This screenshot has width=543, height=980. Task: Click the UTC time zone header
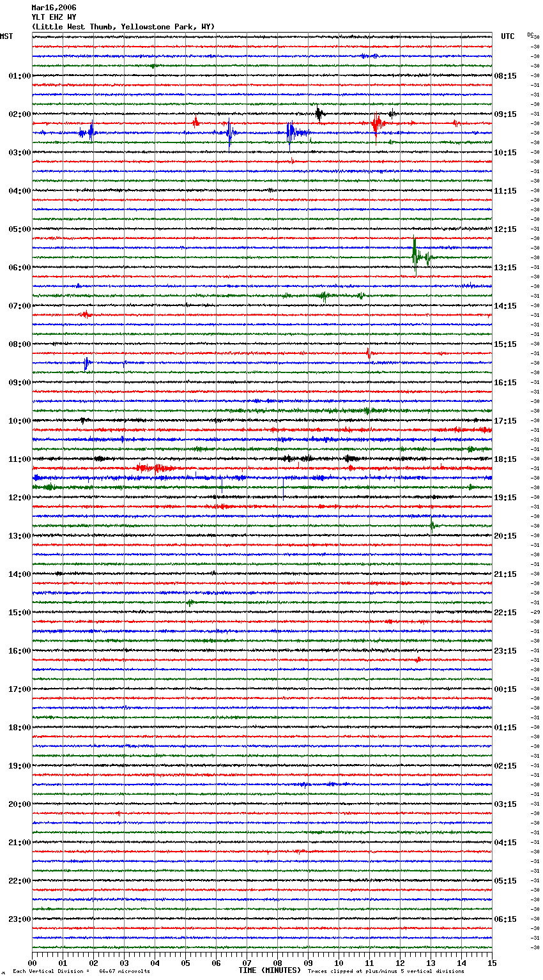(507, 36)
